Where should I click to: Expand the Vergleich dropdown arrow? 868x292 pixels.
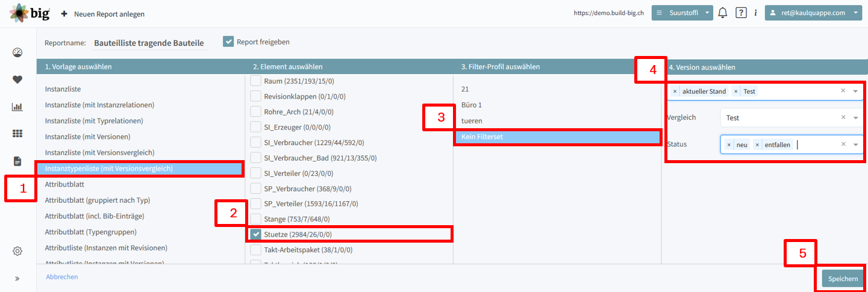click(855, 118)
